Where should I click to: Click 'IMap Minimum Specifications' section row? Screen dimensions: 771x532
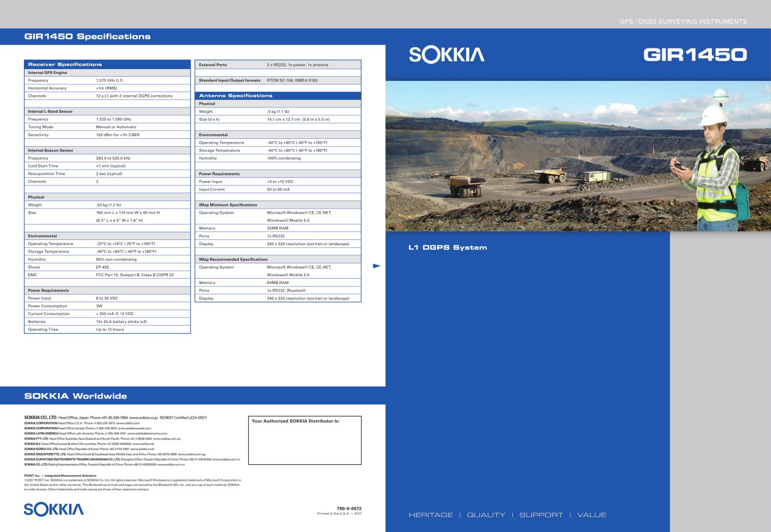pos(278,205)
